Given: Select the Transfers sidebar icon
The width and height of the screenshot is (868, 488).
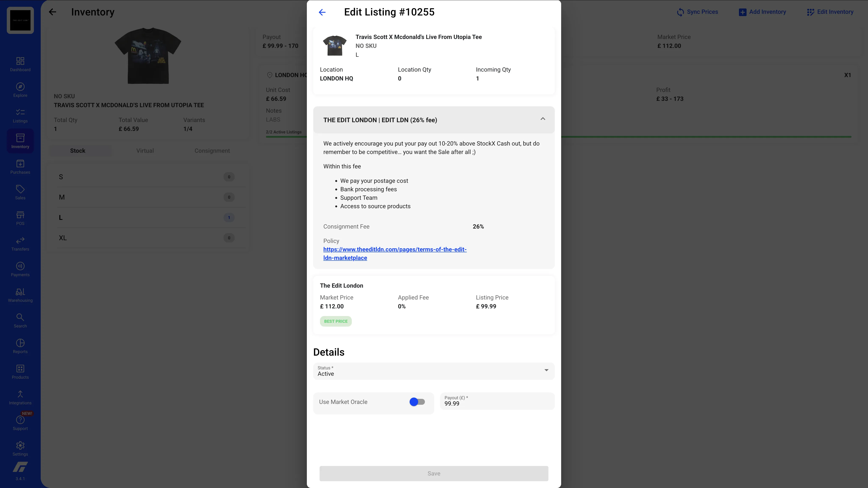Looking at the screenshot, I should [20, 243].
